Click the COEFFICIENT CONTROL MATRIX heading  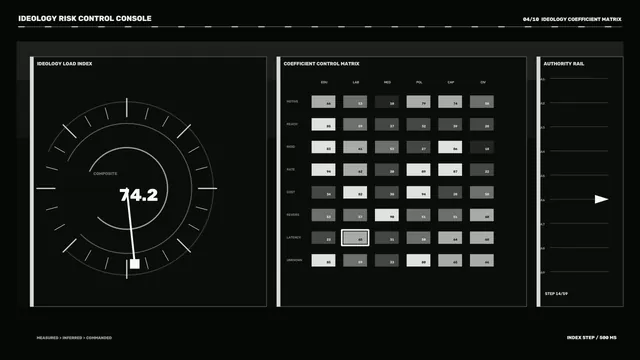click(322, 64)
